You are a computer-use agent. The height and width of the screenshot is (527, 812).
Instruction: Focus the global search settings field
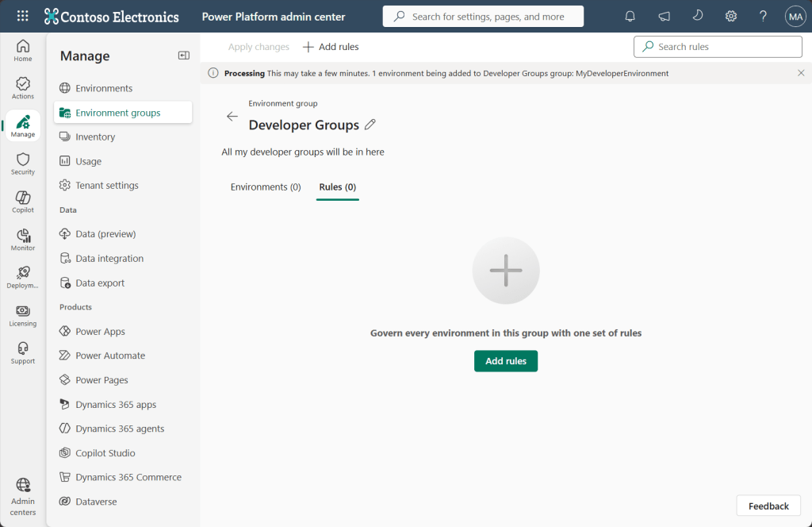pos(483,17)
